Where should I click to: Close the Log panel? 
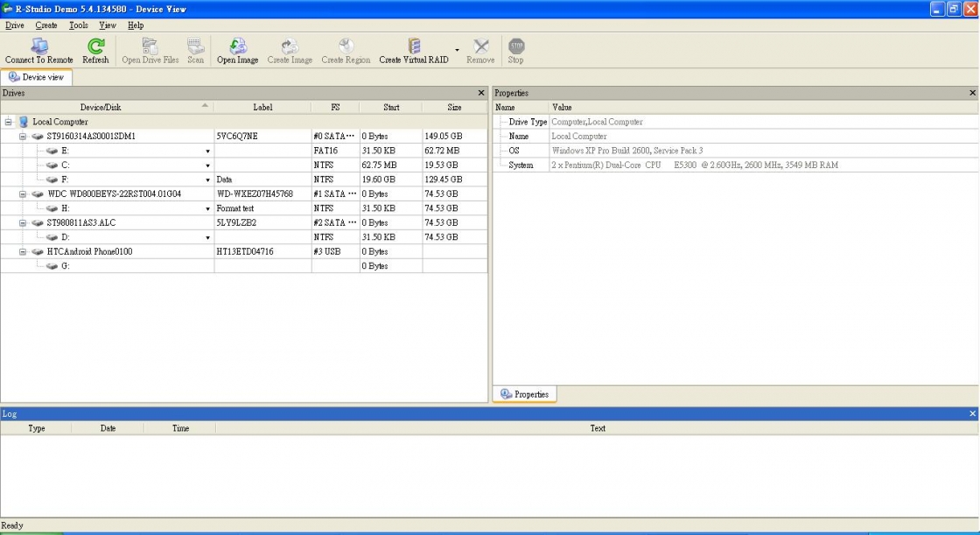click(972, 413)
